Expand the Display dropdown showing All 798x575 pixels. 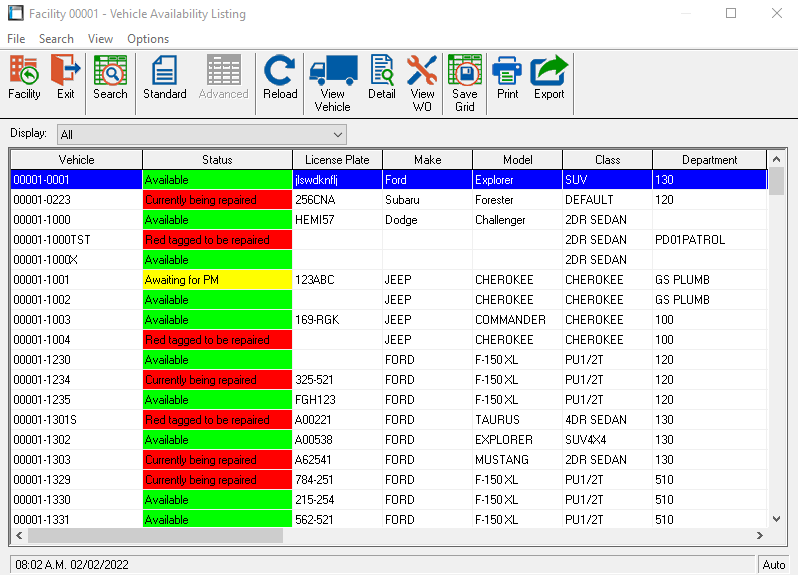click(x=337, y=134)
